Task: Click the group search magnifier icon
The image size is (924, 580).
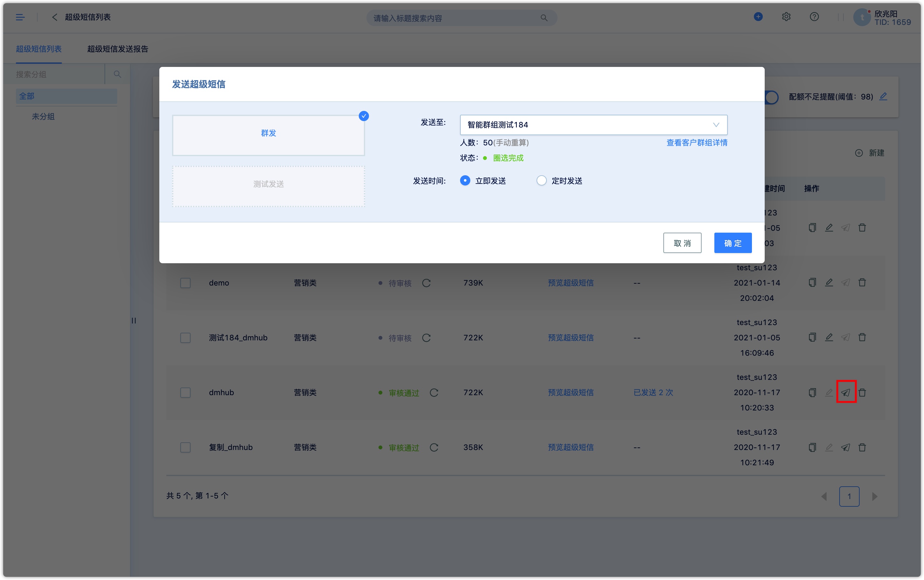Action: point(117,74)
